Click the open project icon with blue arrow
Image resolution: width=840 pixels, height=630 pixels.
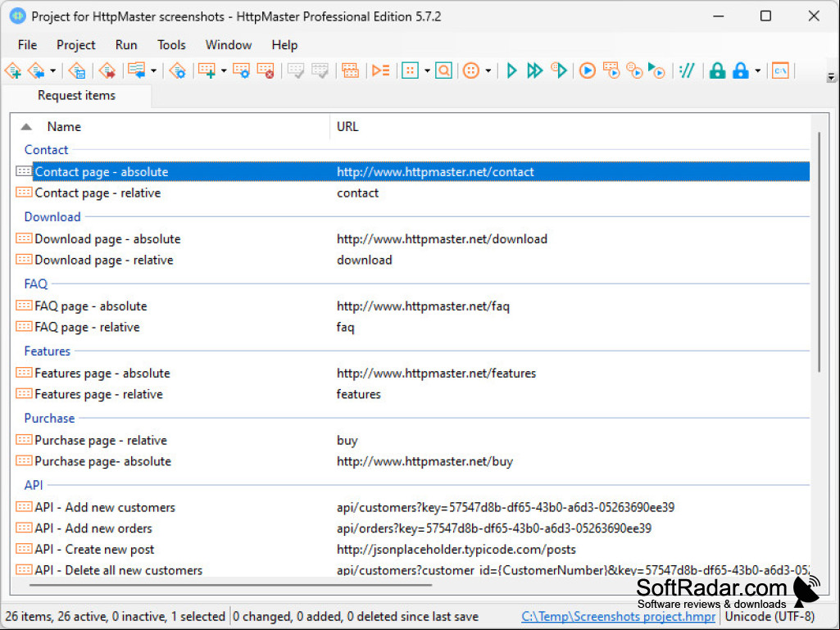(36, 70)
